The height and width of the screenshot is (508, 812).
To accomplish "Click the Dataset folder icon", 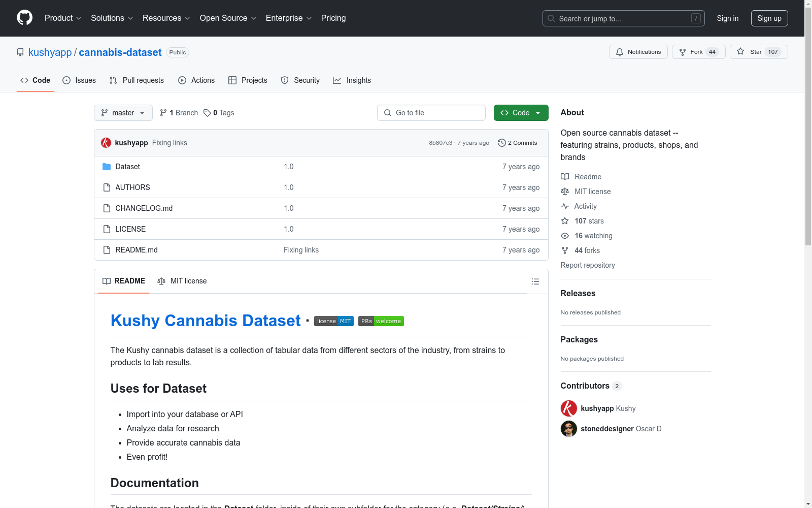I will point(107,167).
